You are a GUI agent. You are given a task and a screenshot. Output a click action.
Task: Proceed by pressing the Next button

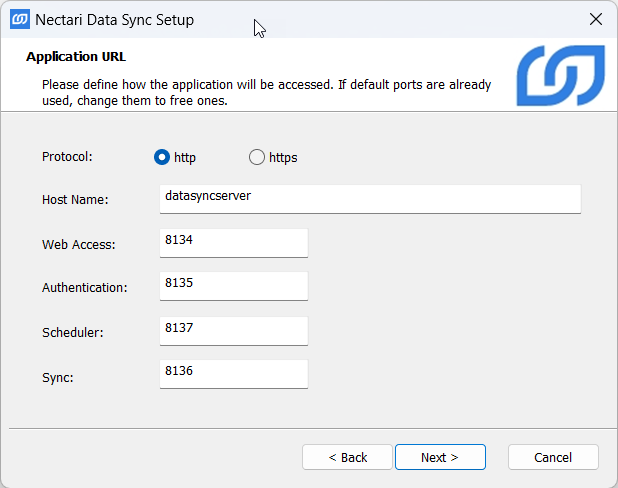(440, 457)
